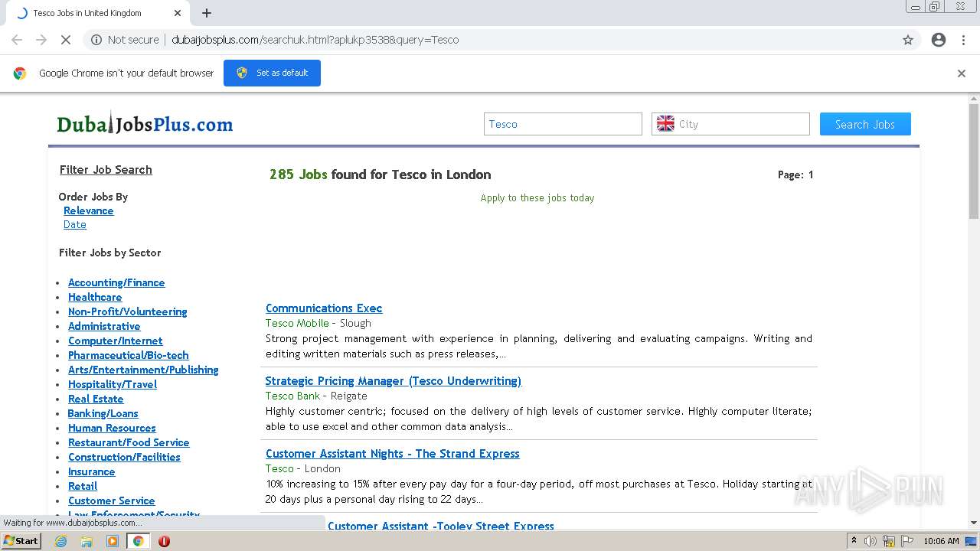This screenshot has height=551, width=980.
Task: View site info for Not secure
Action: (125, 40)
